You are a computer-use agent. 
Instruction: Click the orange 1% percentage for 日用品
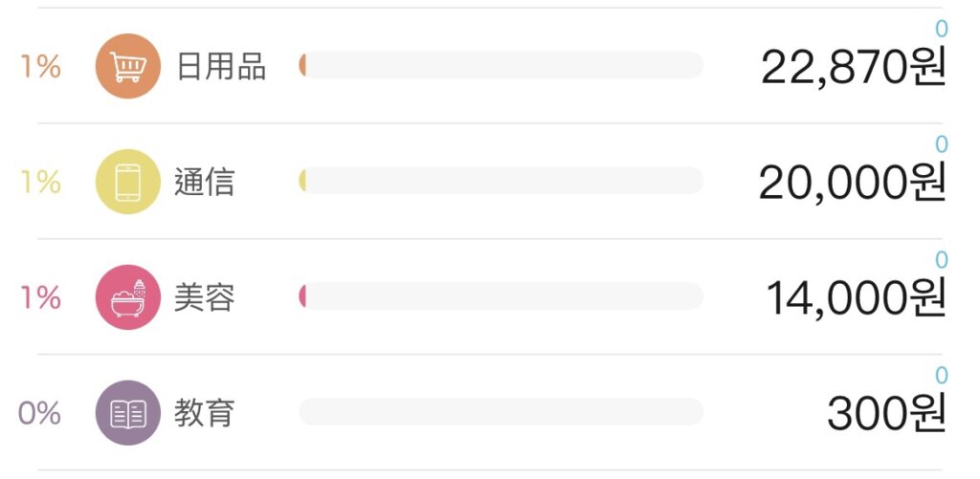click(x=41, y=66)
